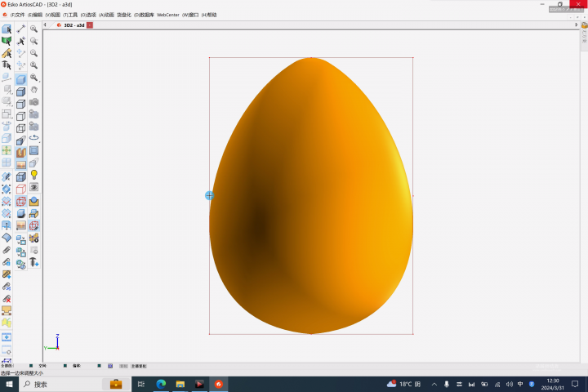Open the 文件 (File) menu
Image resolution: width=588 pixels, height=392 pixels.
click(x=18, y=15)
